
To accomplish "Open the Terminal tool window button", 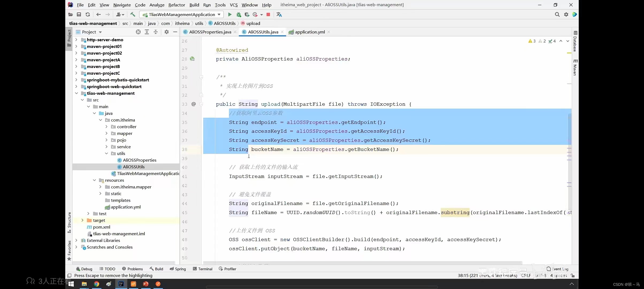I will [x=202, y=269].
